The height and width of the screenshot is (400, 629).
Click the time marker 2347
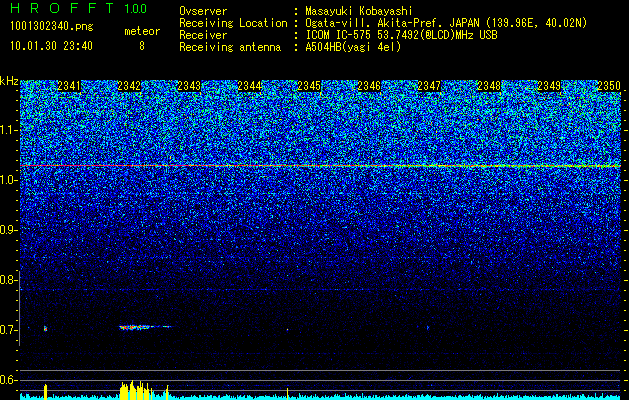429,86
